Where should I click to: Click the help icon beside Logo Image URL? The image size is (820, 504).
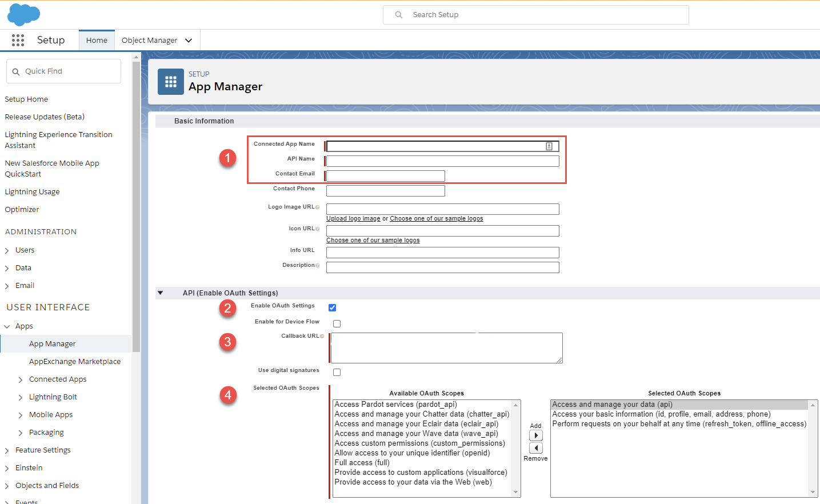point(318,207)
